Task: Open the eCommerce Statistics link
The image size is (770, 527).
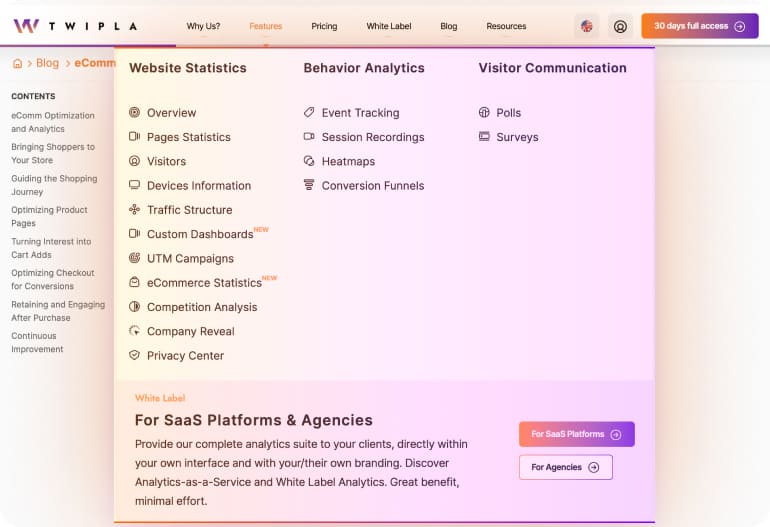Action: [203, 283]
